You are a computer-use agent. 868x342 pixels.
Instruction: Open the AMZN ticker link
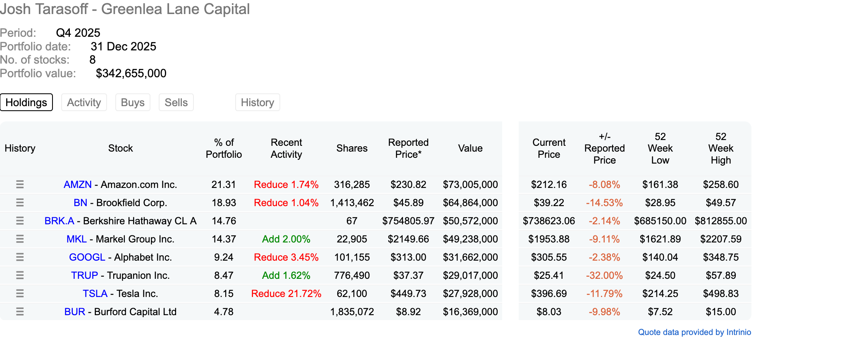pyautogui.click(x=78, y=185)
